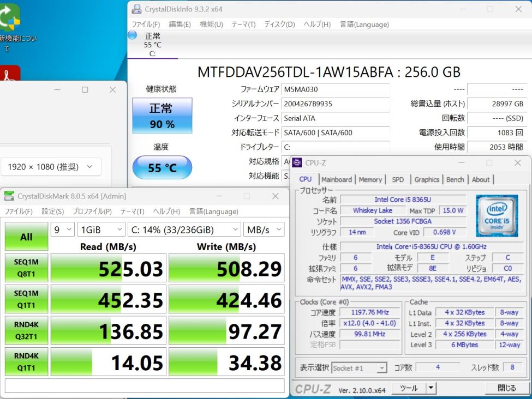Open ヘルプ(H) menu in CrystalDiskInfo
This screenshot has height=399, width=532.
(317, 25)
